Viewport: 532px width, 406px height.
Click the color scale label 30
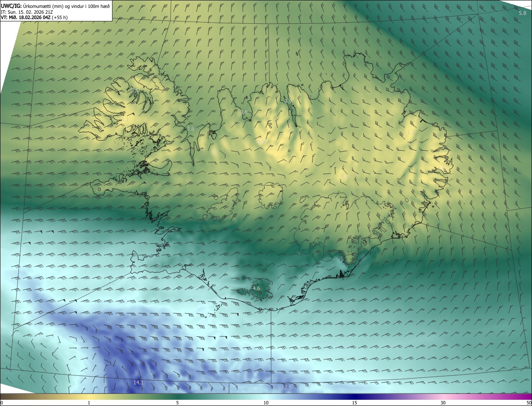pos(443,403)
